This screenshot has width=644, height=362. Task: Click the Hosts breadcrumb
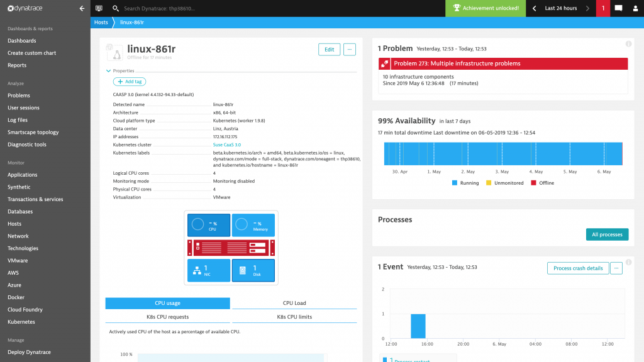[101, 23]
